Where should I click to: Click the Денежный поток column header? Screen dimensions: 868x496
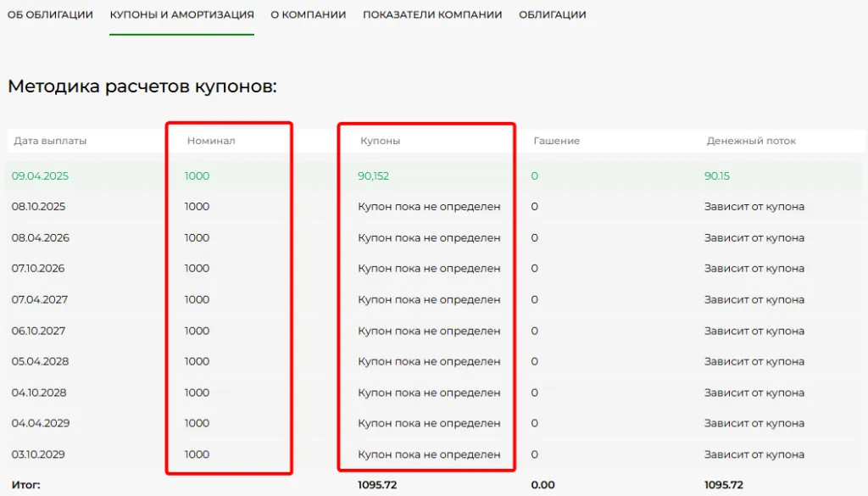(x=751, y=141)
